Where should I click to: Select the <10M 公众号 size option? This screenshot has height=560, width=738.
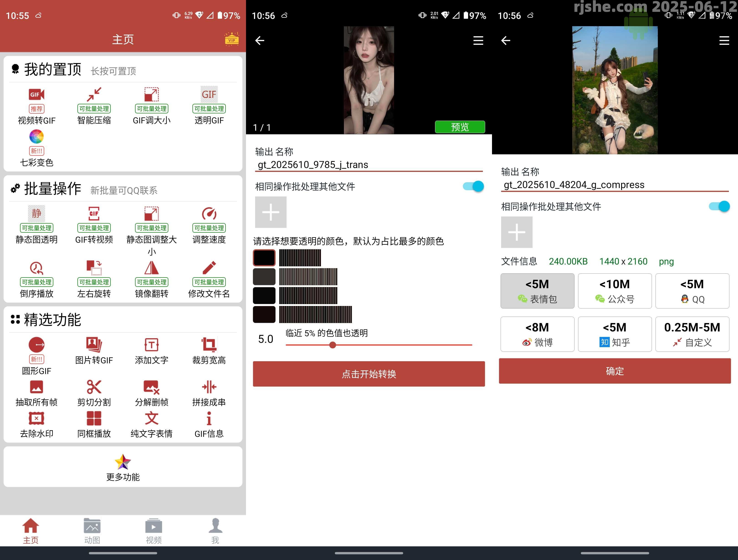click(615, 290)
